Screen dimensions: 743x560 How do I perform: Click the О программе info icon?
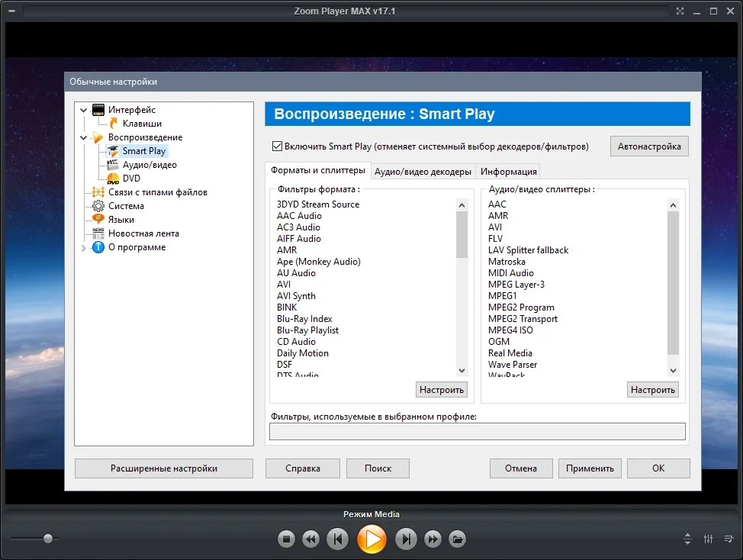98,247
